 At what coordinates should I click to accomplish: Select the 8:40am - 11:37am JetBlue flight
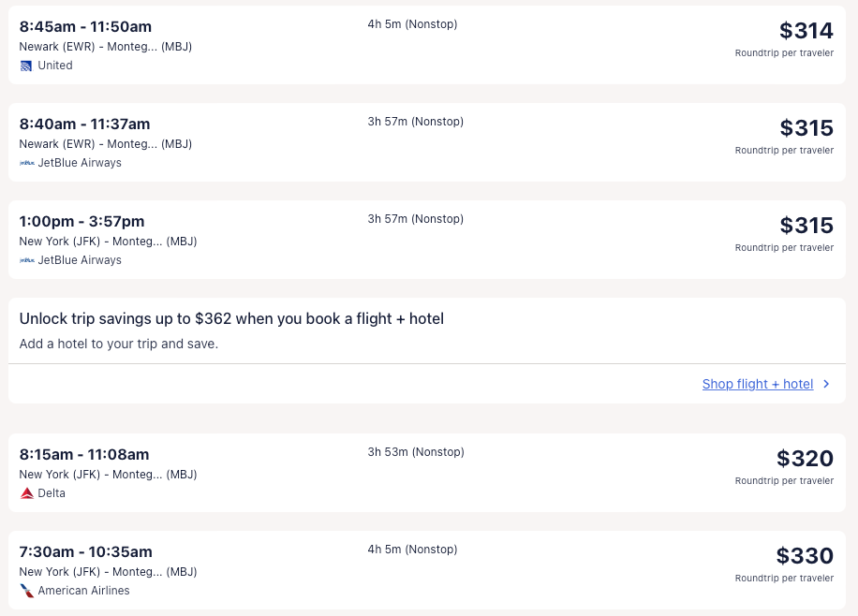(84, 124)
